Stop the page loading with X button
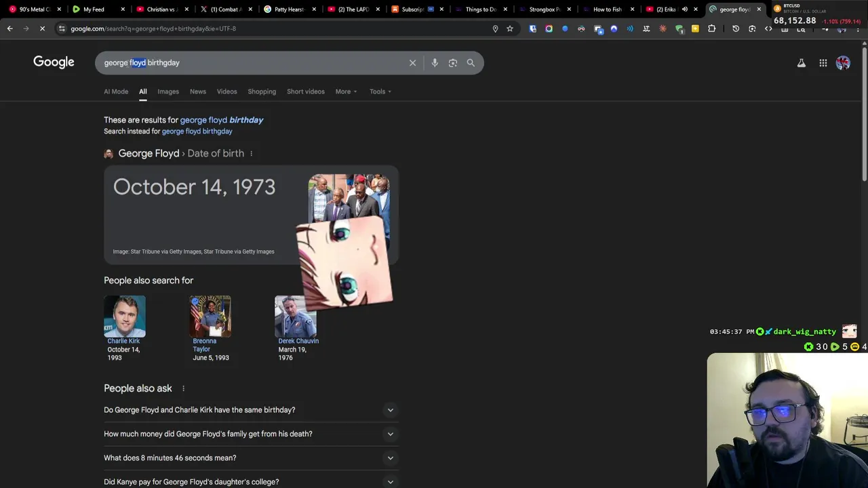Viewport: 868px width, 488px height. point(42,28)
